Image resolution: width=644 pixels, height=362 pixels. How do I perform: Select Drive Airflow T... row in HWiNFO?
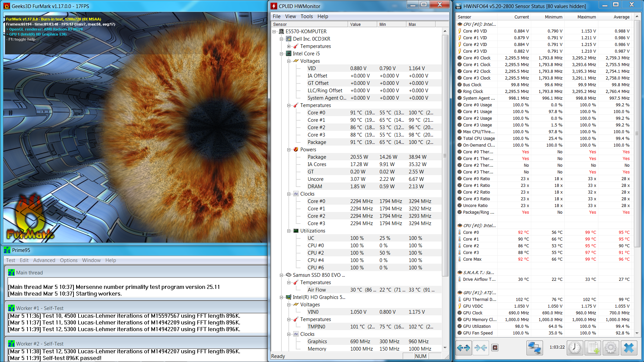pyautogui.click(x=544, y=279)
